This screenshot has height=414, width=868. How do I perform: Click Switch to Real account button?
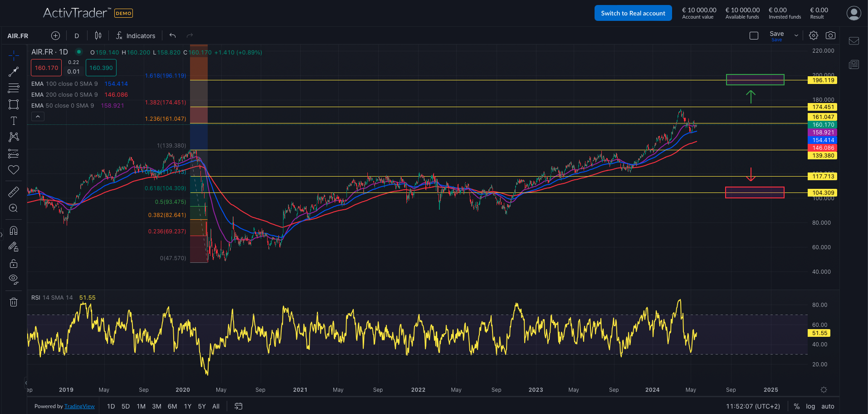(633, 13)
